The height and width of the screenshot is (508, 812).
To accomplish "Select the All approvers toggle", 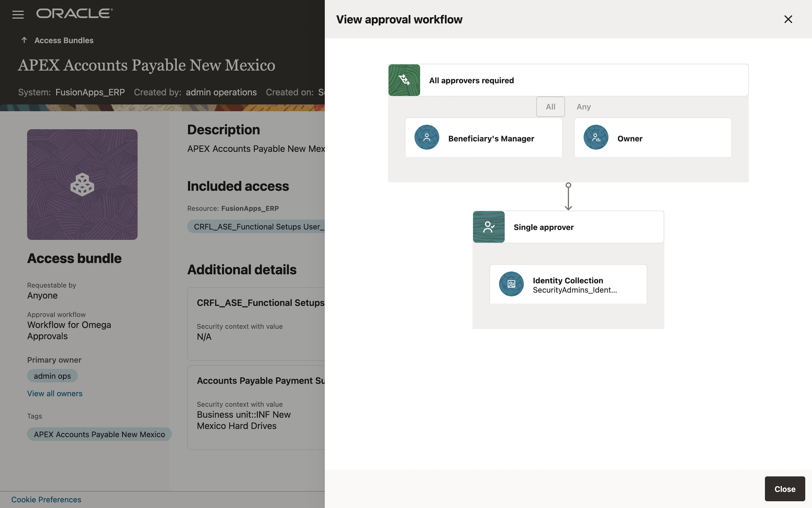I will (550, 107).
